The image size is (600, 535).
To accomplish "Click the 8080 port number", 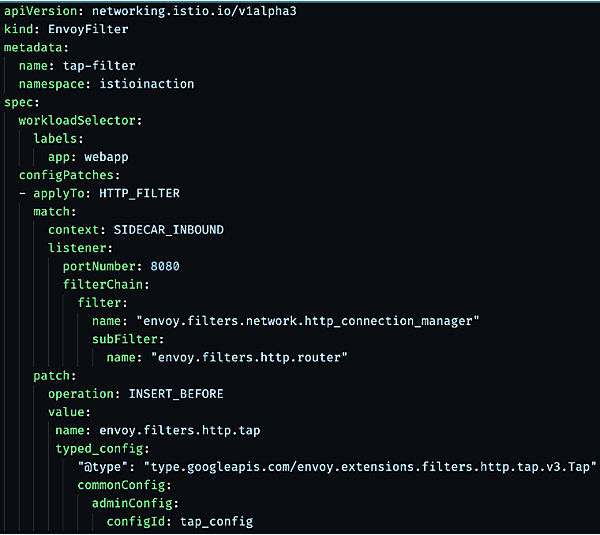I will (x=164, y=266).
